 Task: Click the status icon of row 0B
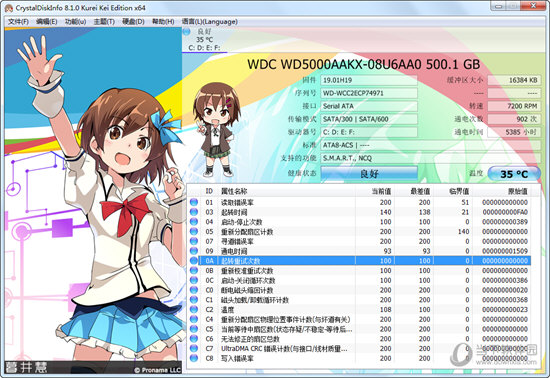[194, 271]
